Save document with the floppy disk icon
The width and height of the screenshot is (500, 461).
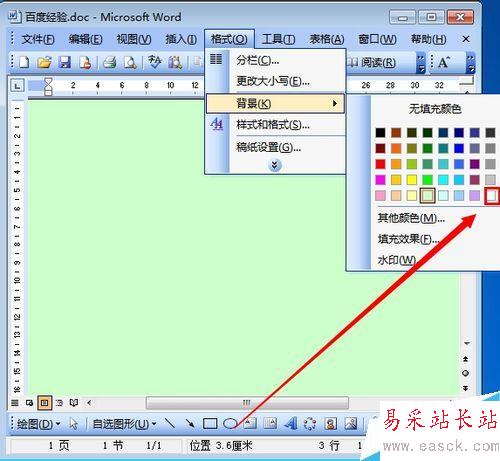point(65,62)
